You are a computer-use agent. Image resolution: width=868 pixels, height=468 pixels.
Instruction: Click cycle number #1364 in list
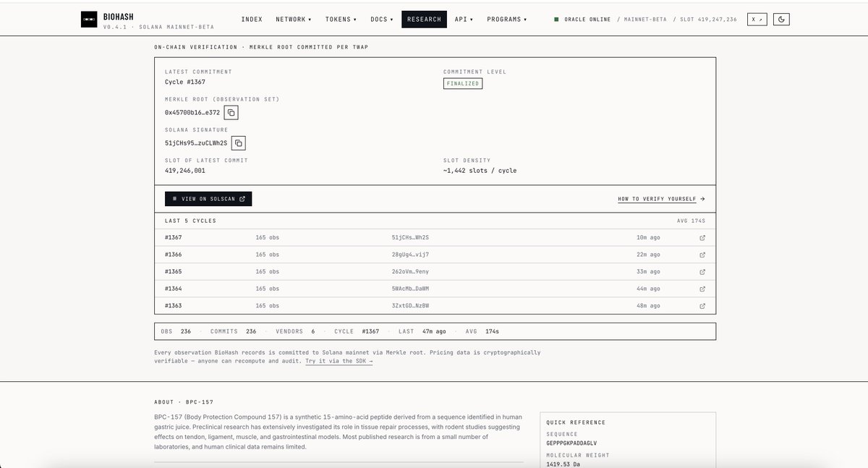(x=174, y=289)
